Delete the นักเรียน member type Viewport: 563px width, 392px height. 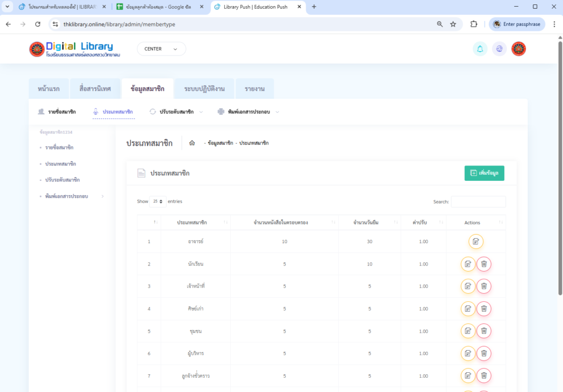(x=484, y=264)
